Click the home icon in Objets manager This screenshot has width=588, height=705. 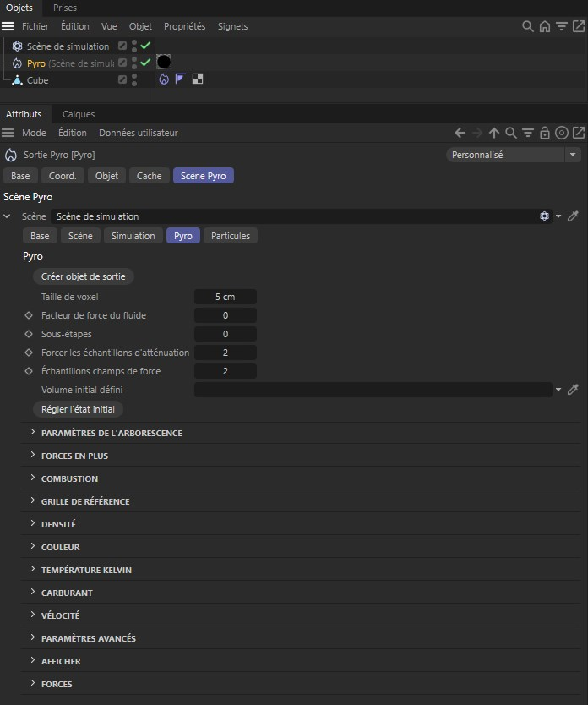coord(545,26)
